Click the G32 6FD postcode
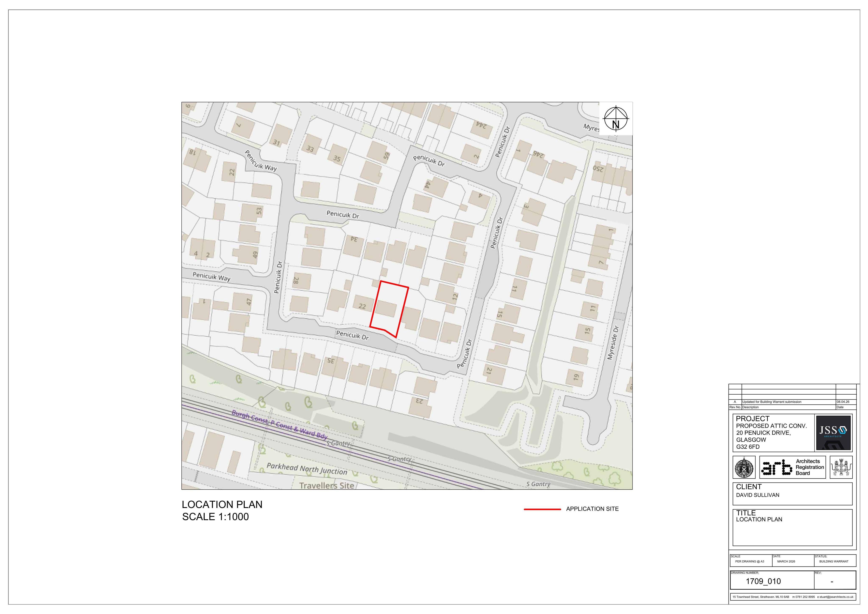The image size is (868, 614). coord(748,447)
